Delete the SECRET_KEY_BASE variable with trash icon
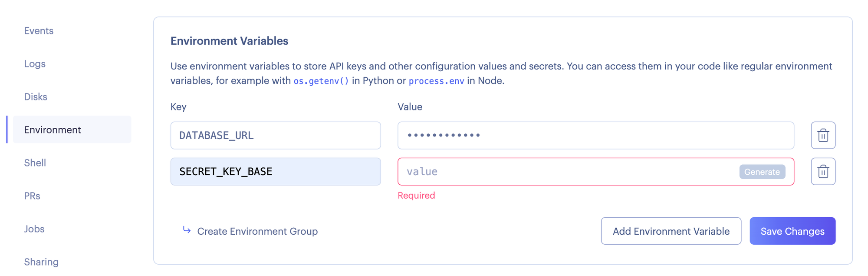Viewport: 868px width, 276px height. 823,171
